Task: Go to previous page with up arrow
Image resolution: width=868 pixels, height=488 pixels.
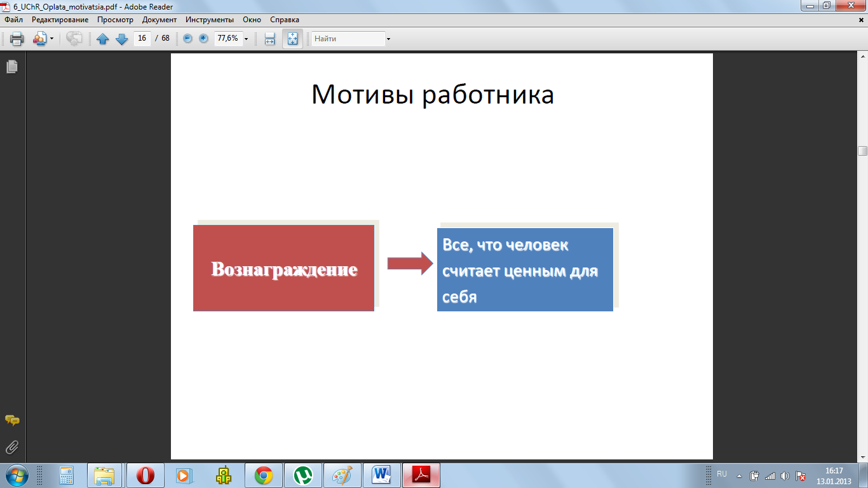Action: [103, 39]
